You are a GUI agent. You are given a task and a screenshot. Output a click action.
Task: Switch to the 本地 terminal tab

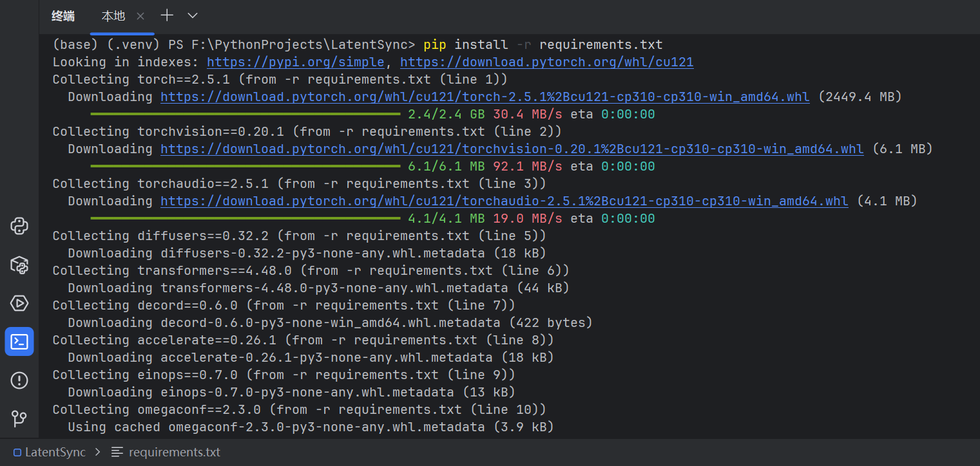113,16
